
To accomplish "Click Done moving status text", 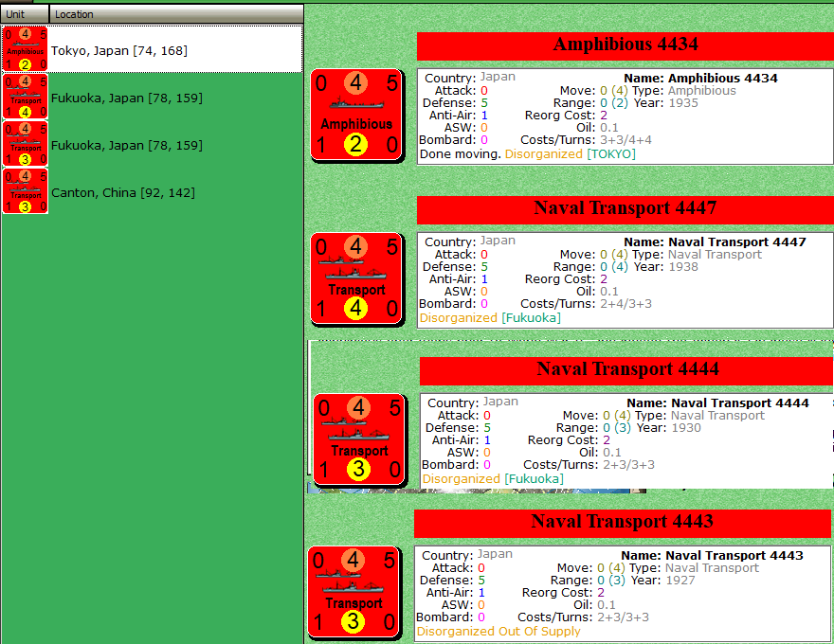I will [x=461, y=154].
